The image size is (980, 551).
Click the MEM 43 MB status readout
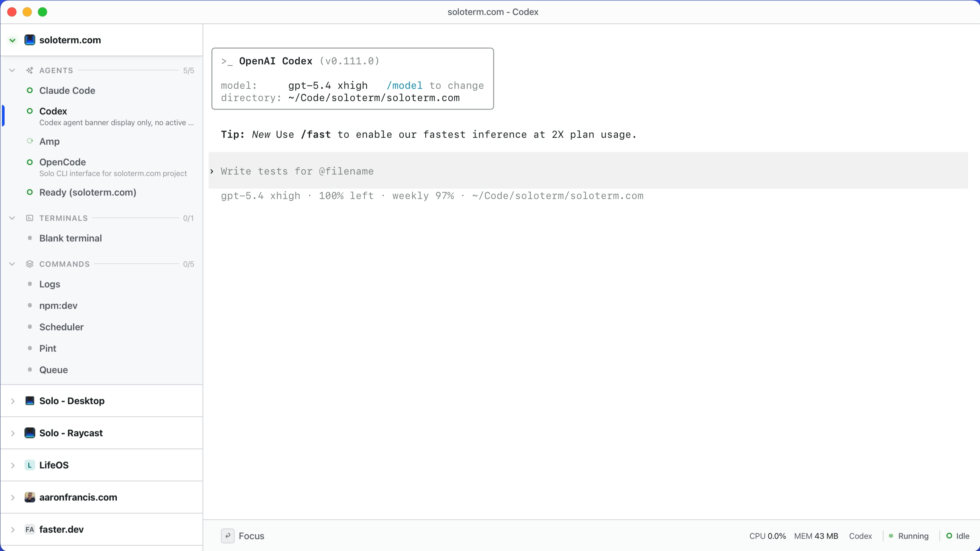(x=816, y=536)
